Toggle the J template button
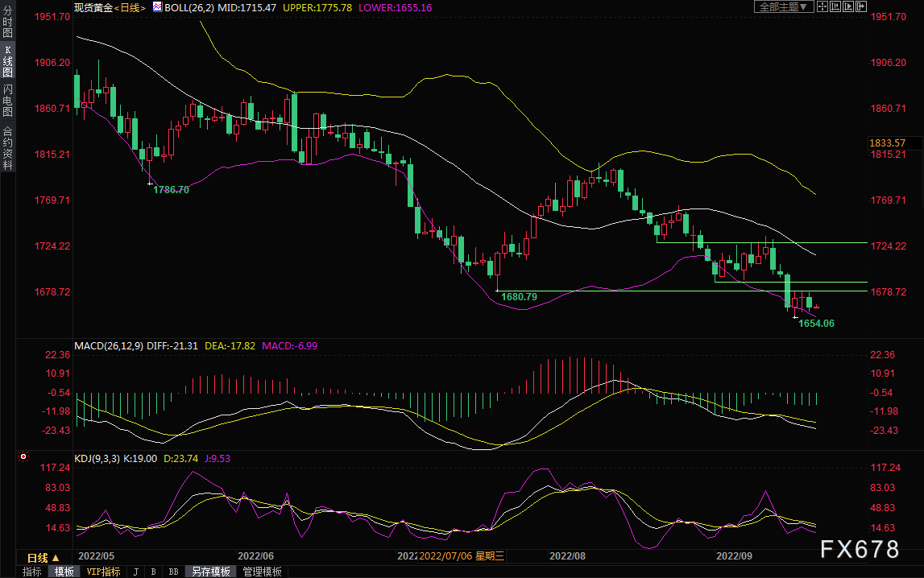The height and width of the screenshot is (578, 924). click(136, 572)
